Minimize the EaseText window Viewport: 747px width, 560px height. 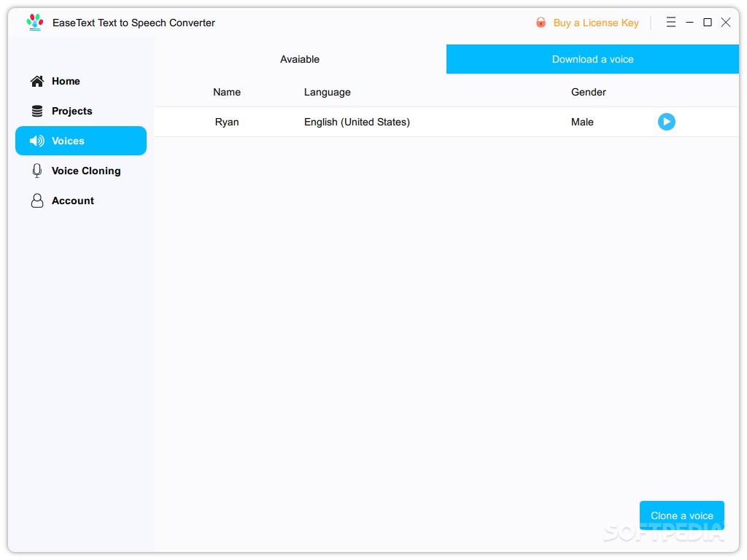pyautogui.click(x=689, y=23)
